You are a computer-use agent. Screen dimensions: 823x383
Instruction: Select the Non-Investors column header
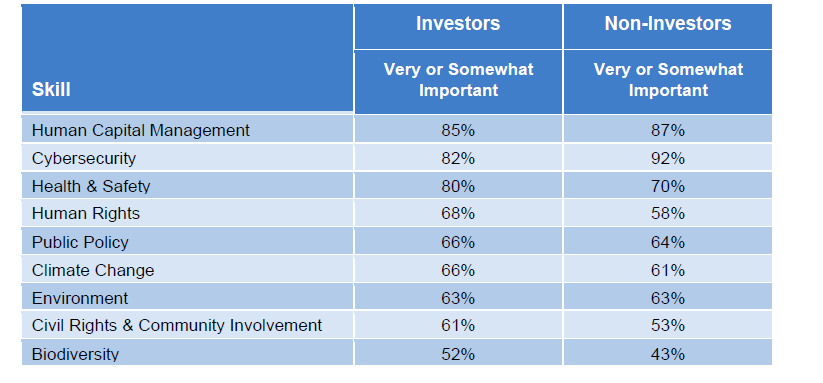pyautogui.click(x=668, y=24)
